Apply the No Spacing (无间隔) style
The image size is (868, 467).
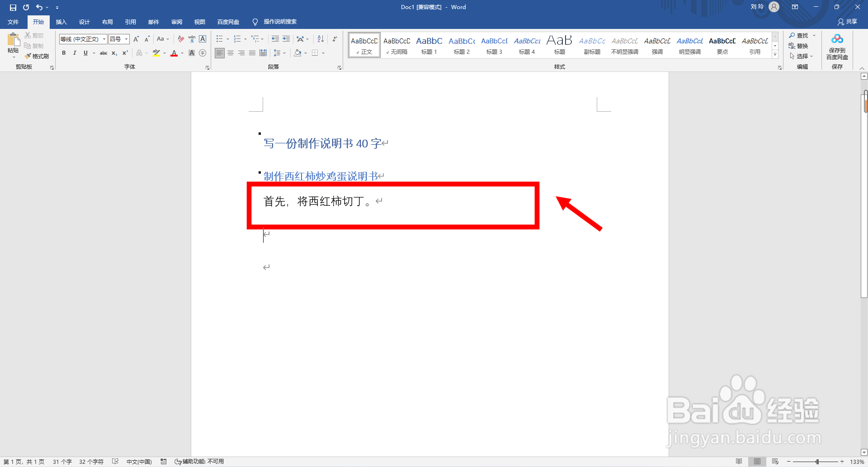396,45
